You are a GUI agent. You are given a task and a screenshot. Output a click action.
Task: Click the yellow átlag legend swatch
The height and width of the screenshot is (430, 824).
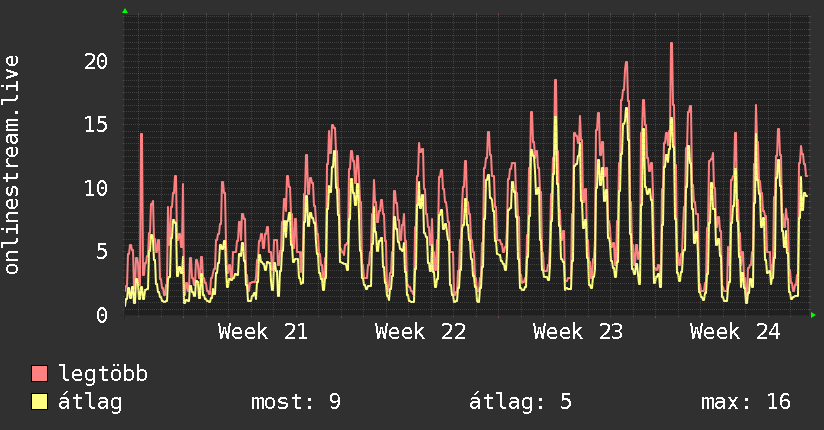click(39, 401)
